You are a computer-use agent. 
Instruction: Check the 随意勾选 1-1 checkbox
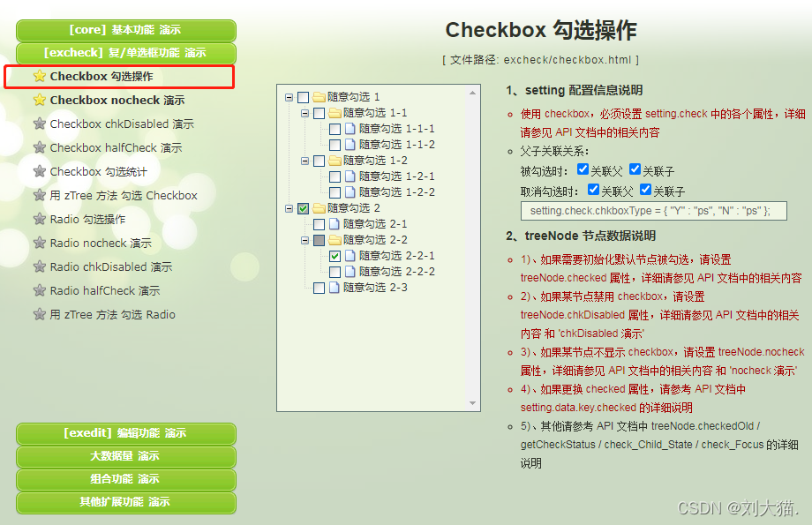[x=320, y=113]
